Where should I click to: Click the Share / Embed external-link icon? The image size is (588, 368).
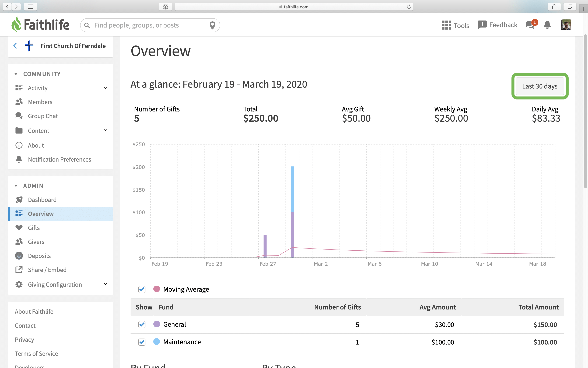[19, 270]
